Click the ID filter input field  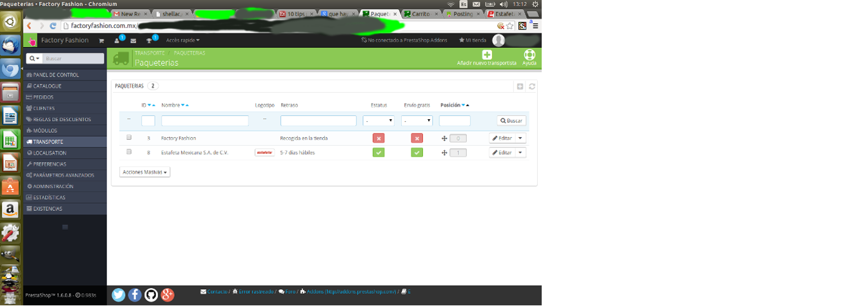(x=148, y=120)
